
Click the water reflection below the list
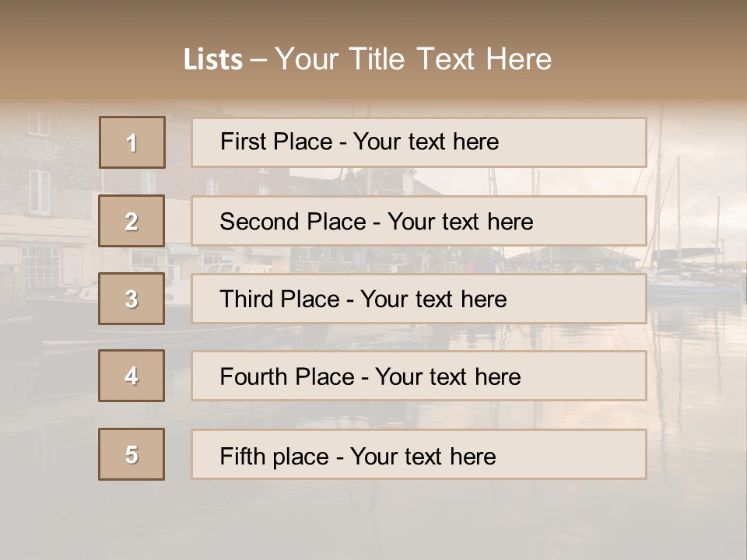tap(373, 517)
